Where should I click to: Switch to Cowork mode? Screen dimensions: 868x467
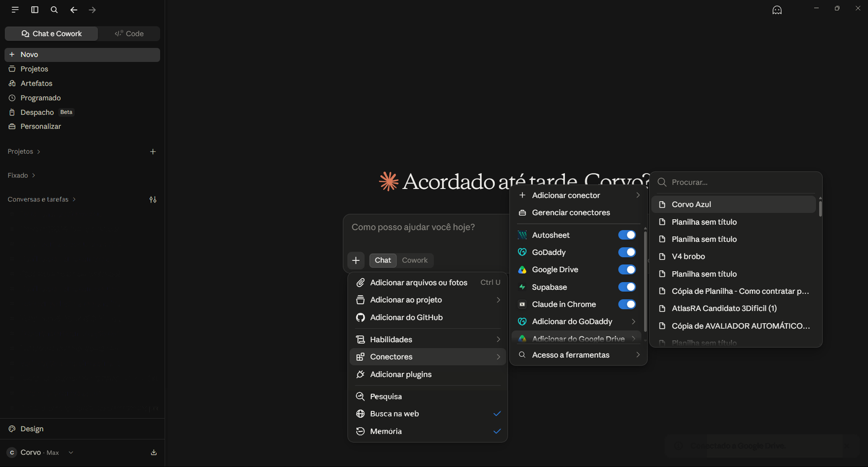click(x=414, y=260)
